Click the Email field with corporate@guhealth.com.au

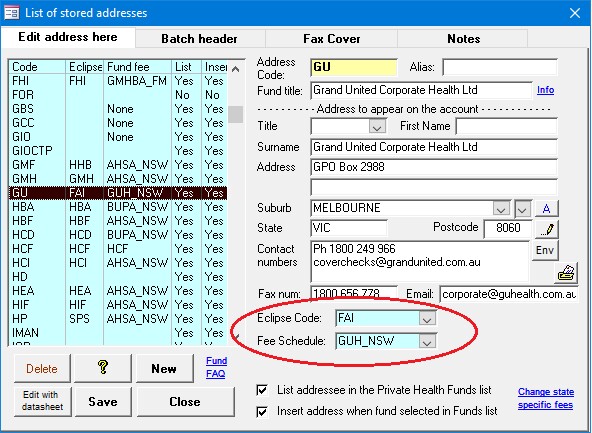pos(509,294)
